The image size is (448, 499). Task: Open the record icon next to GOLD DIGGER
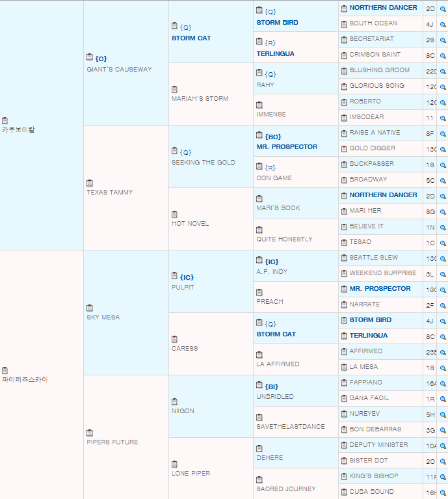tap(344, 149)
